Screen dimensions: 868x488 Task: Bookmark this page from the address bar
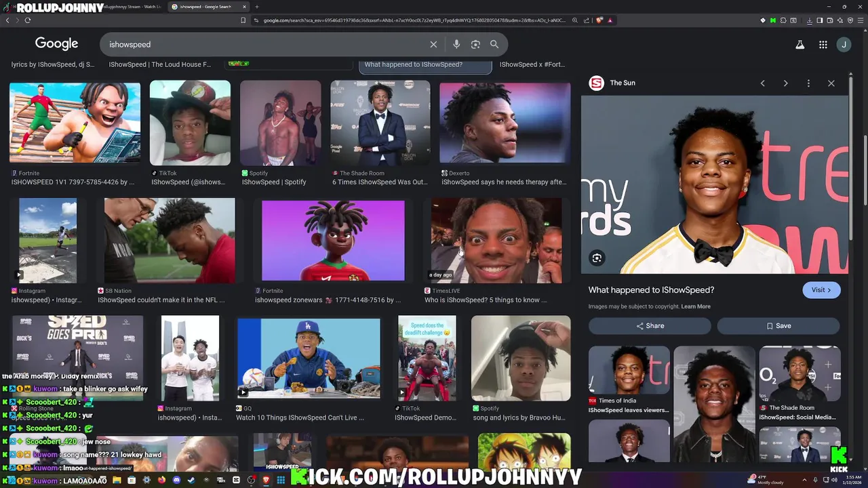(x=243, y=20)
